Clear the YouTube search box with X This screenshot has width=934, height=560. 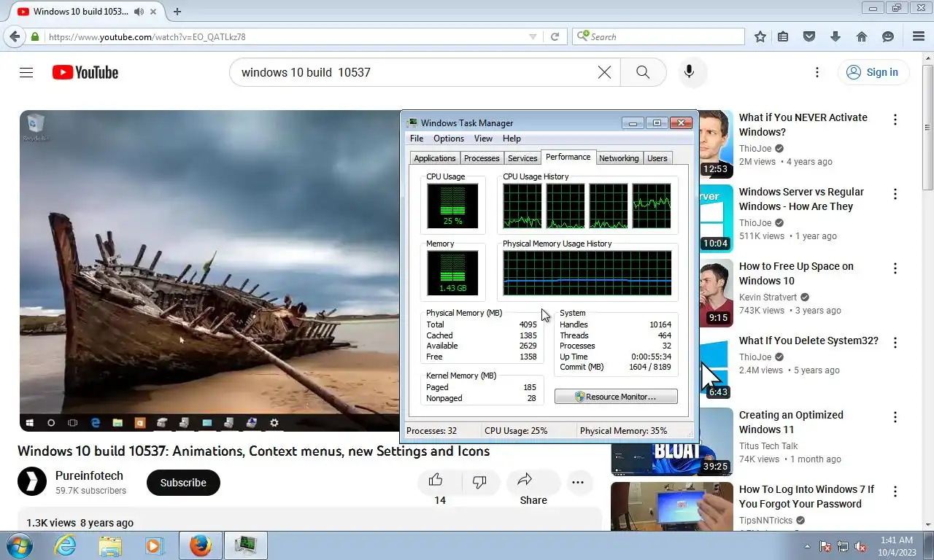point(604,72)
